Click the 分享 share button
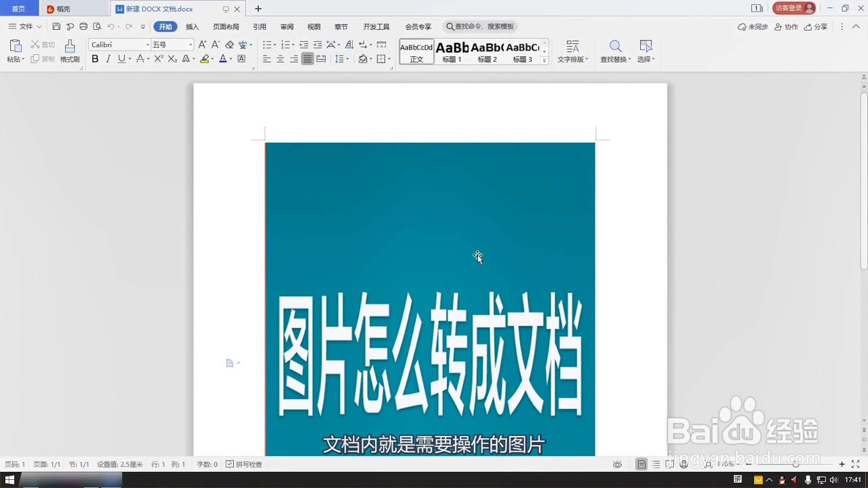This screenshot has height=488, width=868. click(x=815, y=27)
